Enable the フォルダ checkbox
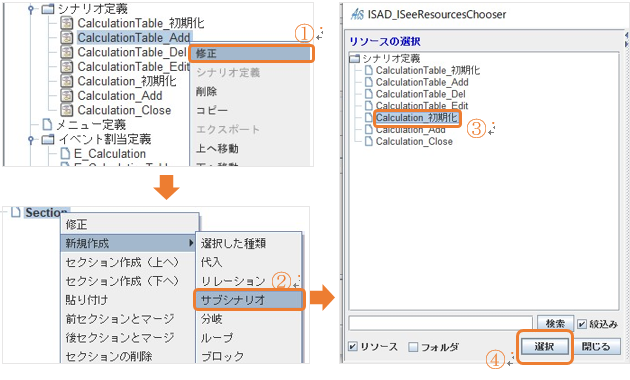This screenshot has height=380, width=630. pyautogui.click(x=413, y=347)
